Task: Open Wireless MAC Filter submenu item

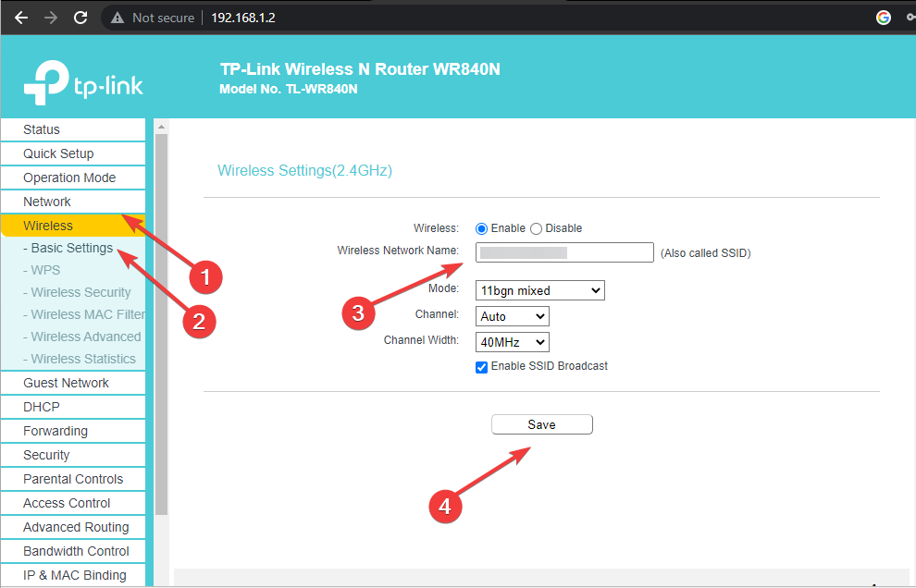Action: pos(83,314)
